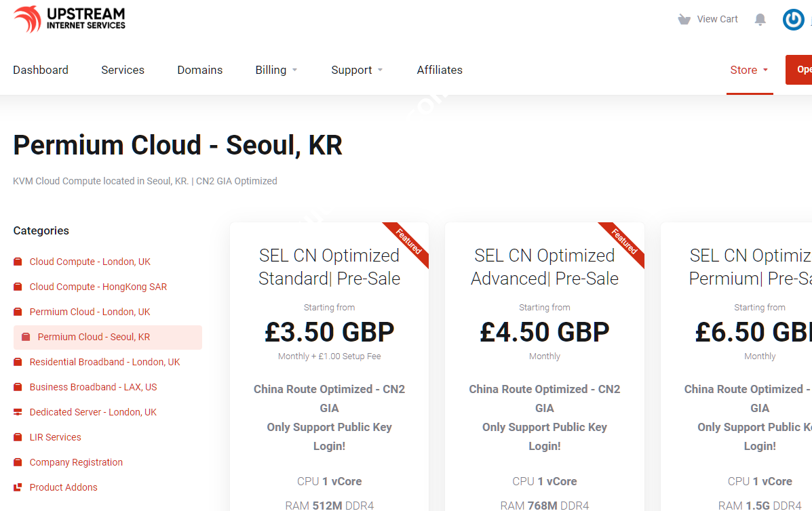The height and width of the screenshot is (511, 812).
Task: Click icon beside Company Registration
Action: point(18,462)
